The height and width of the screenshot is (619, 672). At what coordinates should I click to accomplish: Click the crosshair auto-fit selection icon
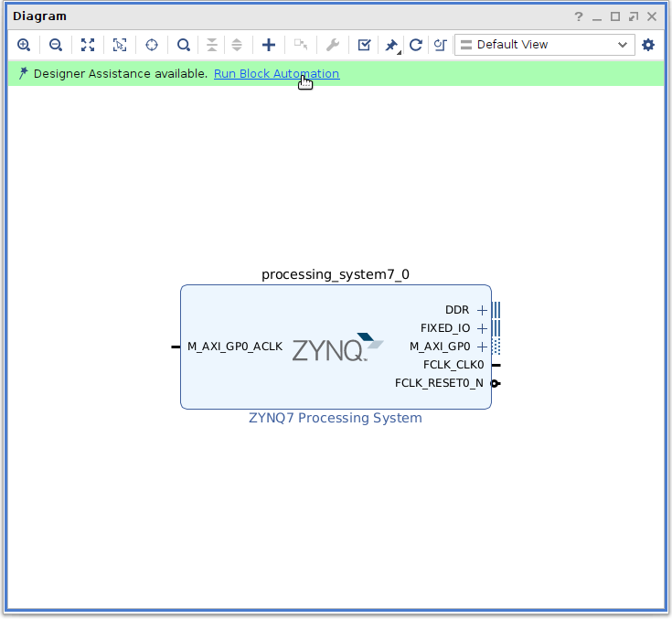coord(152,45)
